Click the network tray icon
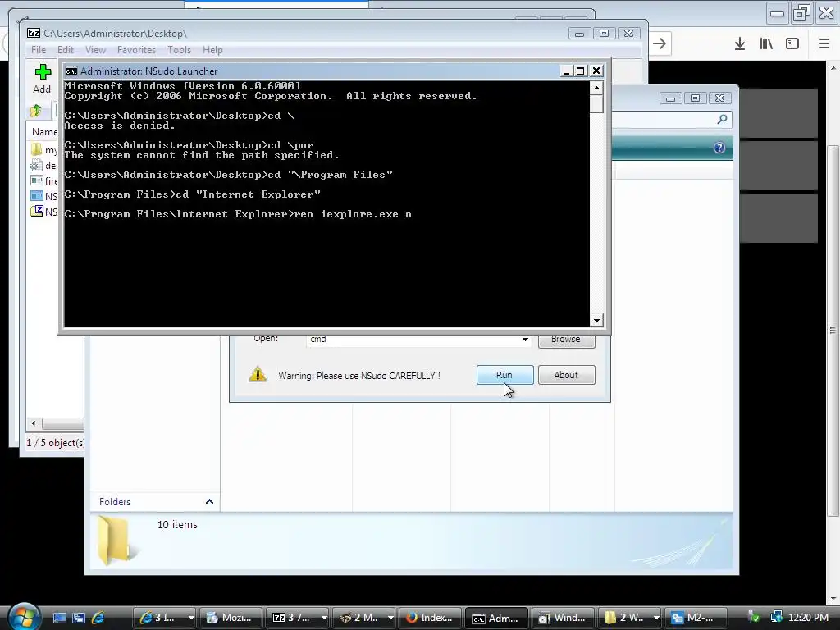Image resolution: width=840 pixels, height=630 pixels. coord(776,617)
